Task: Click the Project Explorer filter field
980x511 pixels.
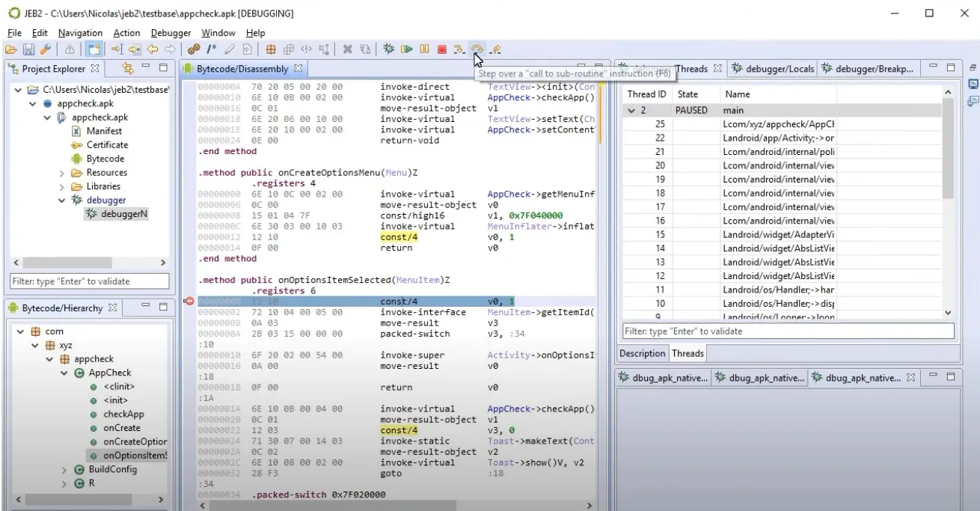Action: [90, 281]
